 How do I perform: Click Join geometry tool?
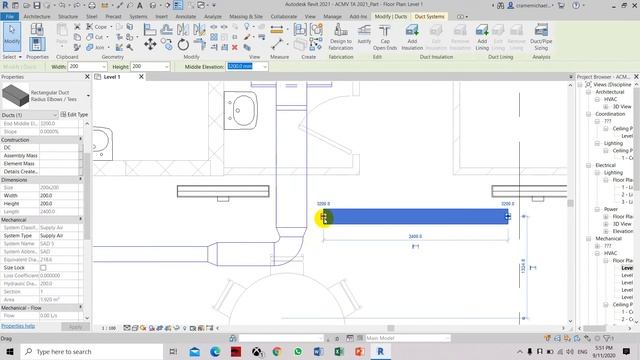coord(95,47)
